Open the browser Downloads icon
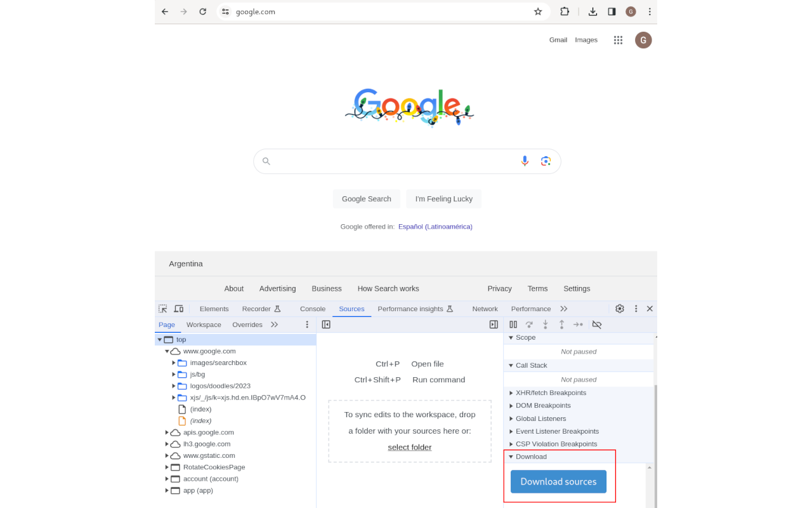Viewport: 812px width, 508px height. pos(593,11)
